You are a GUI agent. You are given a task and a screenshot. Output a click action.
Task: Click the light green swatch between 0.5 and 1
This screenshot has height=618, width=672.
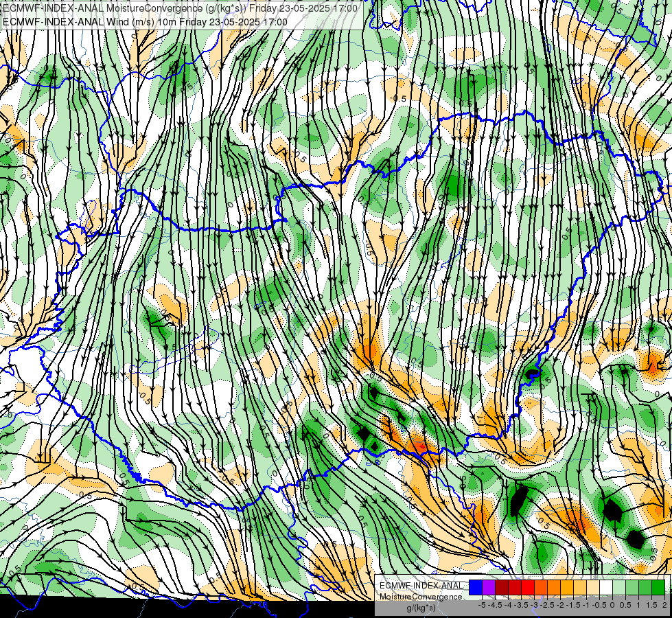(x=632, y=588)
